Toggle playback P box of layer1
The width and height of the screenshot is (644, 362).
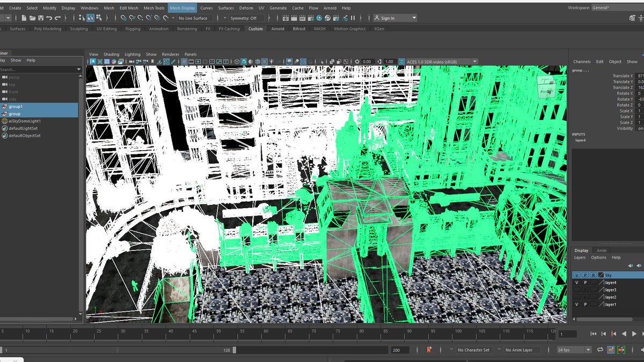tap(585, 304)
